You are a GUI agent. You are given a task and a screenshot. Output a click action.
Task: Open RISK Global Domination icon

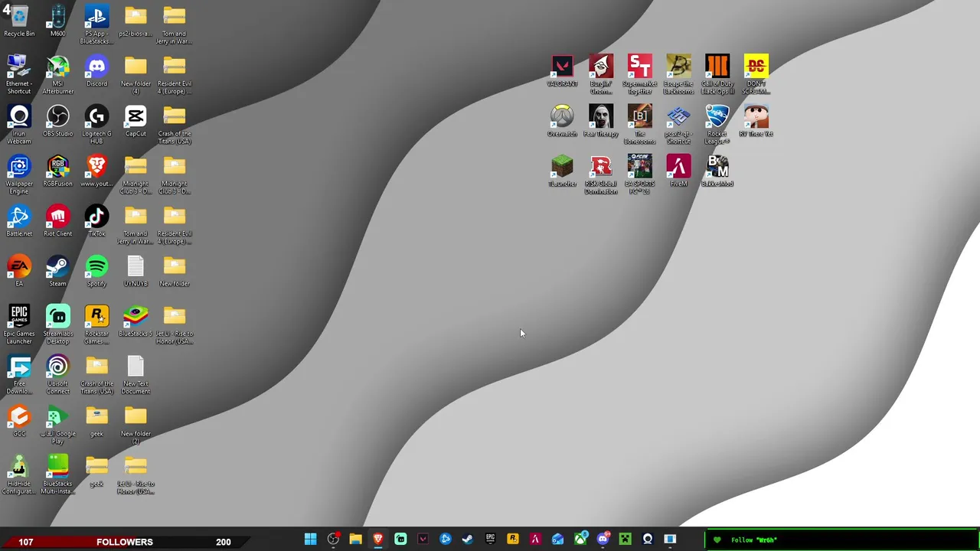tap(601, 175)
